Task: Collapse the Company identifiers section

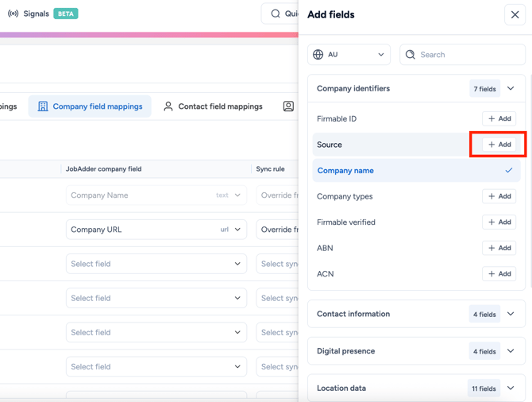Action: tap(511, 89)
